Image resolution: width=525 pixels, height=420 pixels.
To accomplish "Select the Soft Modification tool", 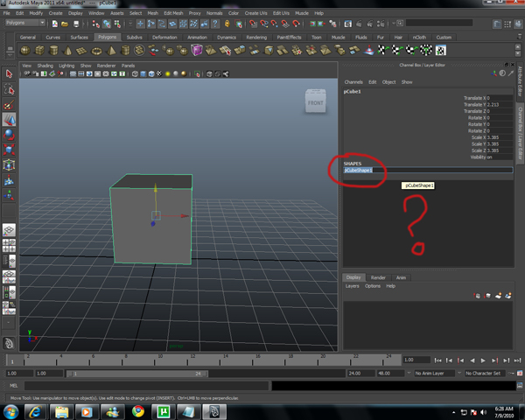I will click(x=9, y=180).
